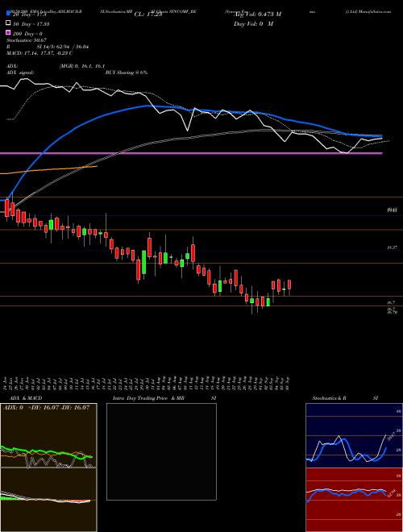Image resolution: width=403 pixels, height=532 pixels.
Task: Click the short orange trend line at left
Action: pos(48,169)
